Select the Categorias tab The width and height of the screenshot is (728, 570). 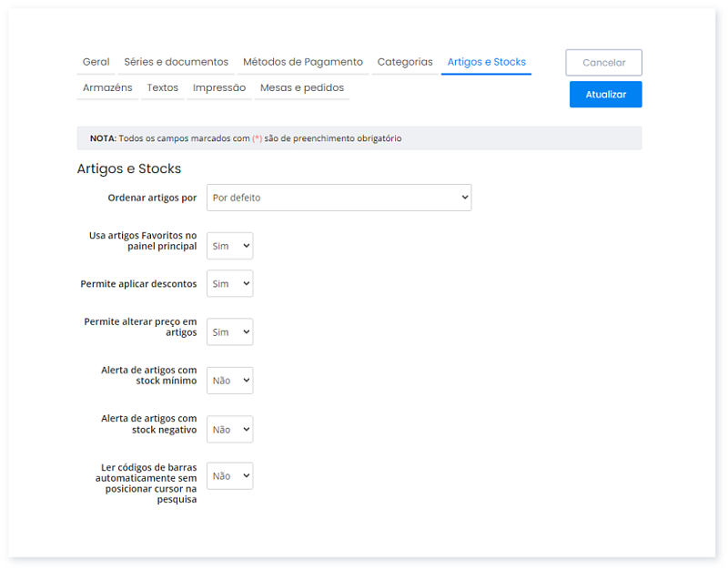pos(405,62)
